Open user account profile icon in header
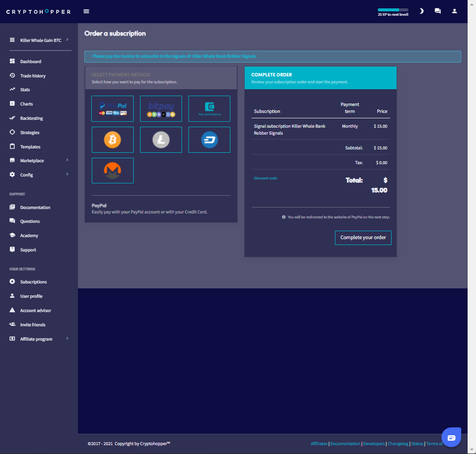Screen dimensions: 476x454 pyautogui.click(x=454, y=11)
